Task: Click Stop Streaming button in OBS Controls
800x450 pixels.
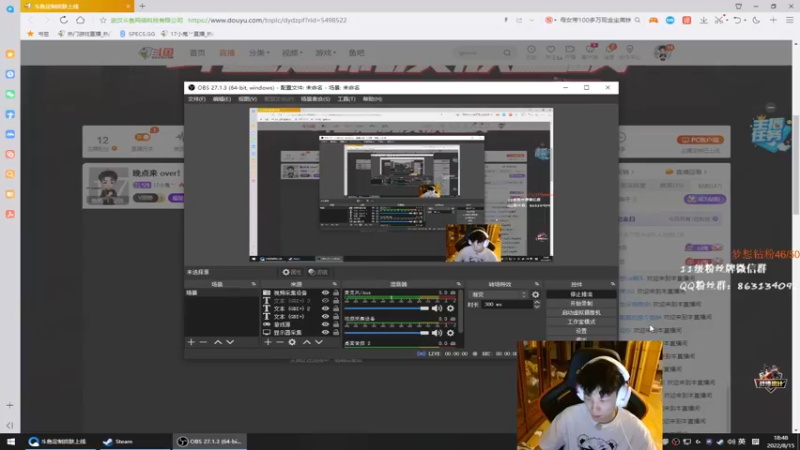Action: [x=581, y=294]
